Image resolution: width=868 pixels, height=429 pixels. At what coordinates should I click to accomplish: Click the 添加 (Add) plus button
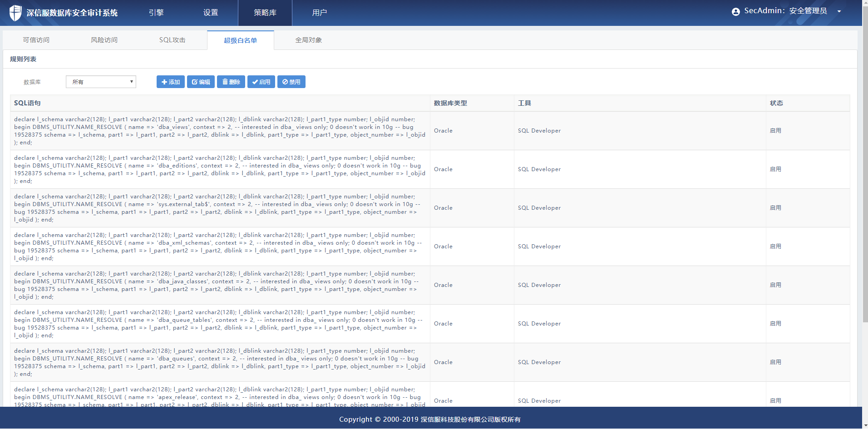(x=170, y=82)
